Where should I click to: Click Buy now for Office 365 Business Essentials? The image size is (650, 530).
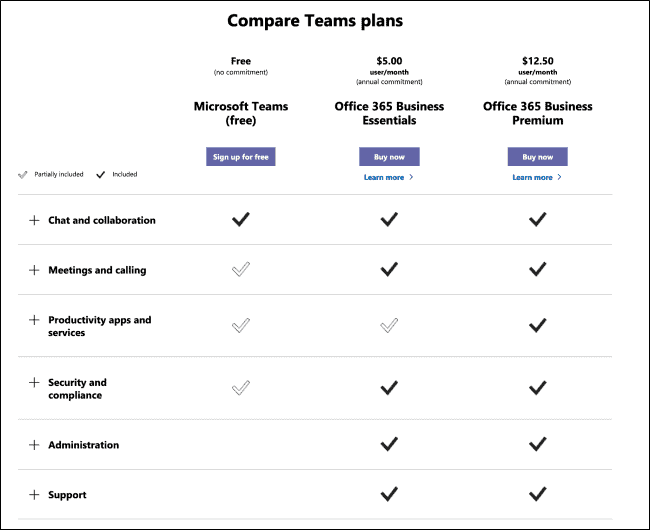389,157
